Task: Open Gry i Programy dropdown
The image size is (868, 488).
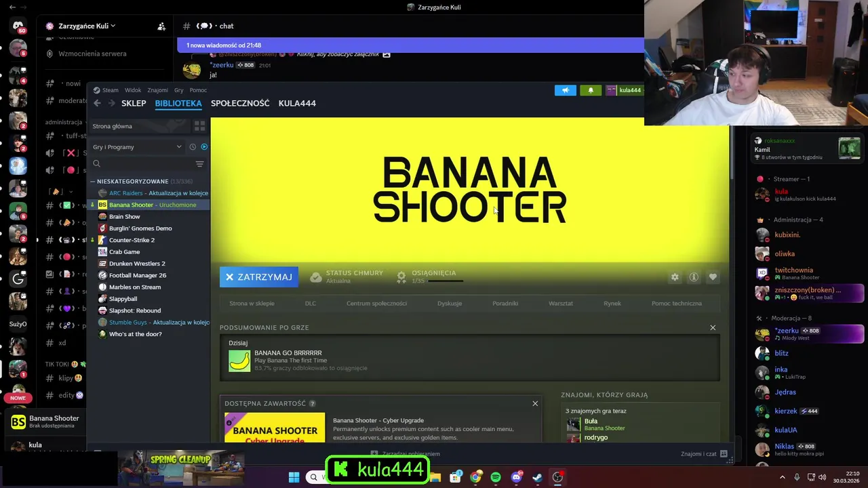Action: point(137,147)
